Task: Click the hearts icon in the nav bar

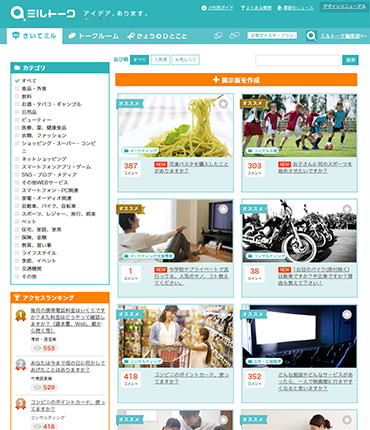Action: click(x=235, y=35)
